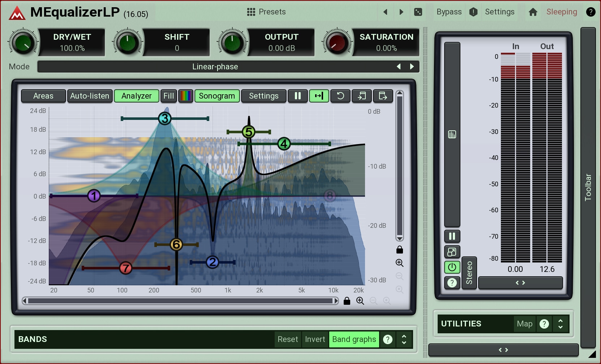Click the alert icon beside Bypass
Screen dimensions: 601x364
click(473, 12)
